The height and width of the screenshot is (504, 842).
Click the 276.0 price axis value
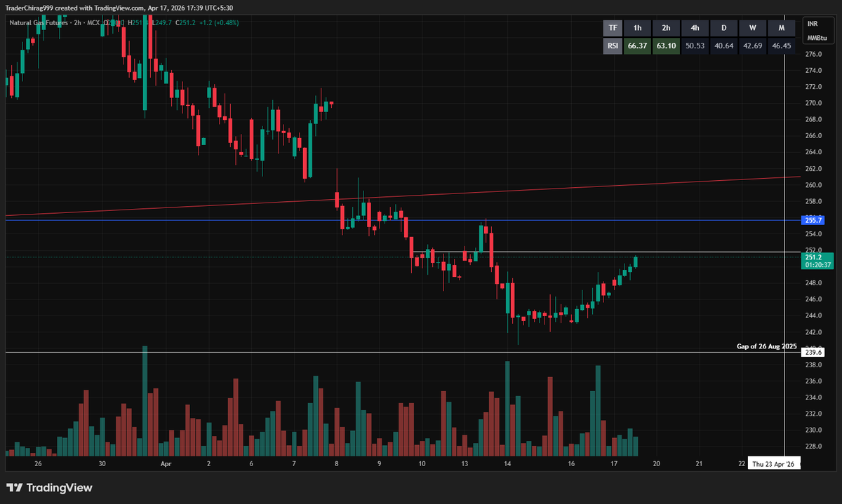(x=814, y=54)
